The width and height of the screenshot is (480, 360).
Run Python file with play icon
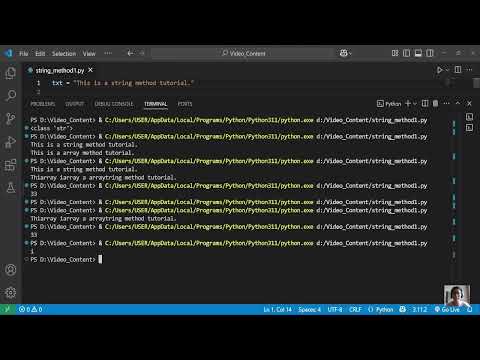(x=439, y=70)
